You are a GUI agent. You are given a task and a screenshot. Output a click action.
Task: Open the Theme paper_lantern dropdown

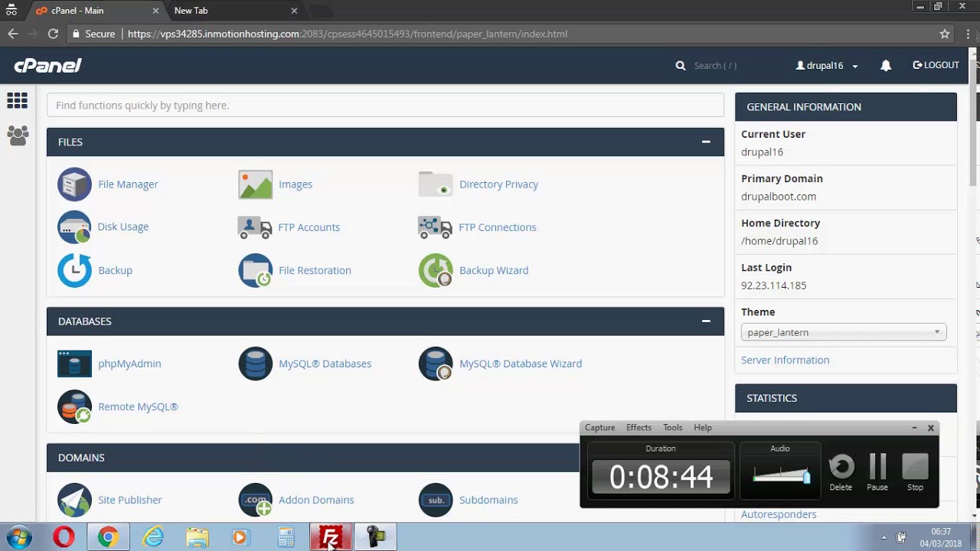point(844,332)
